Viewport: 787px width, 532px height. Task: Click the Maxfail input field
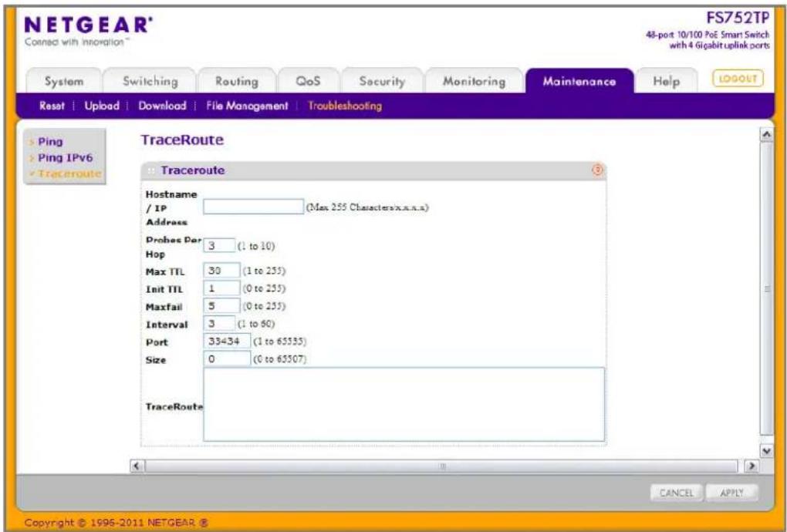221,306
